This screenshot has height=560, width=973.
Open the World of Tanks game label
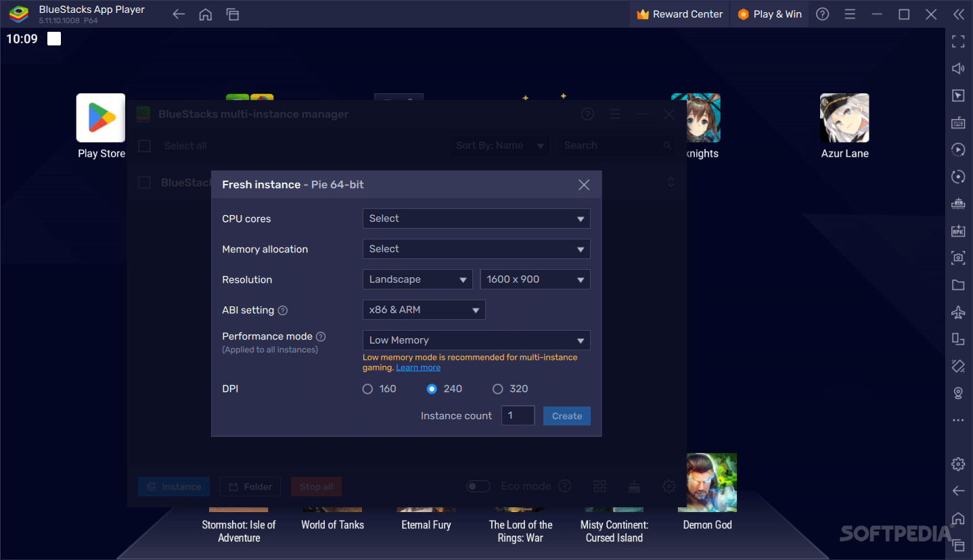[332, 525]
